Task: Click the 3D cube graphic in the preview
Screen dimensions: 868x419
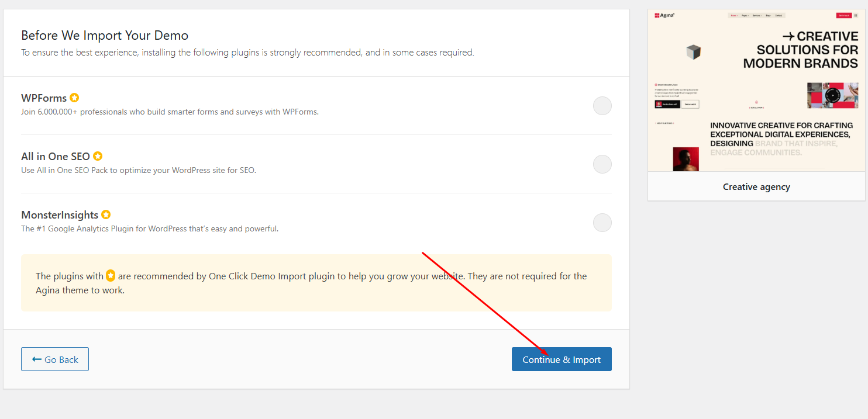Action: click(693, 52)
